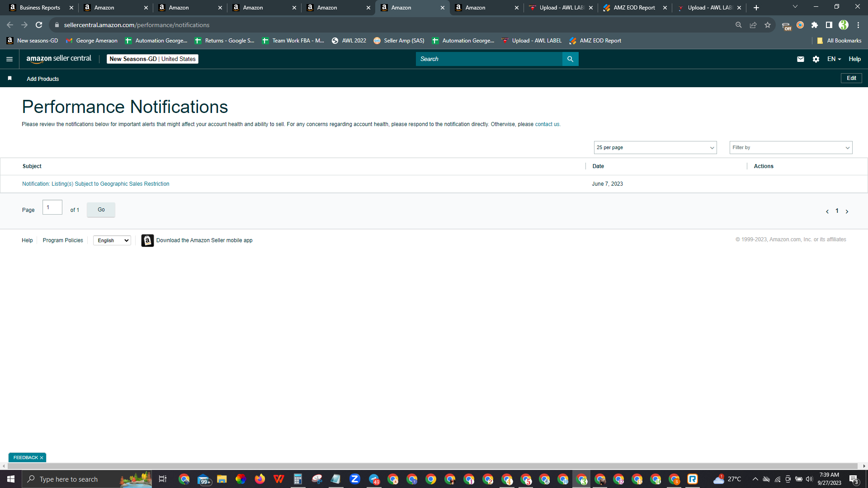Open the browser side panel icon
868x488 pixels.
pos(829,25)
